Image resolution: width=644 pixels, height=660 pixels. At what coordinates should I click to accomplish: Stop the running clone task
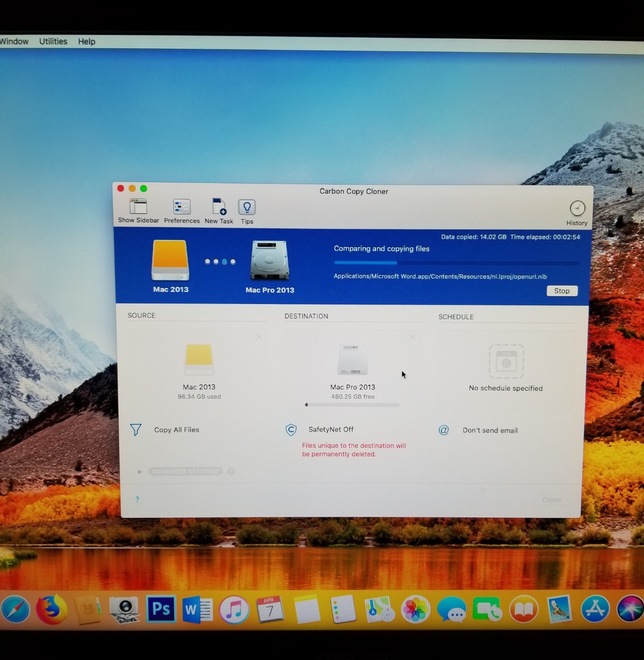coord(562,291)
